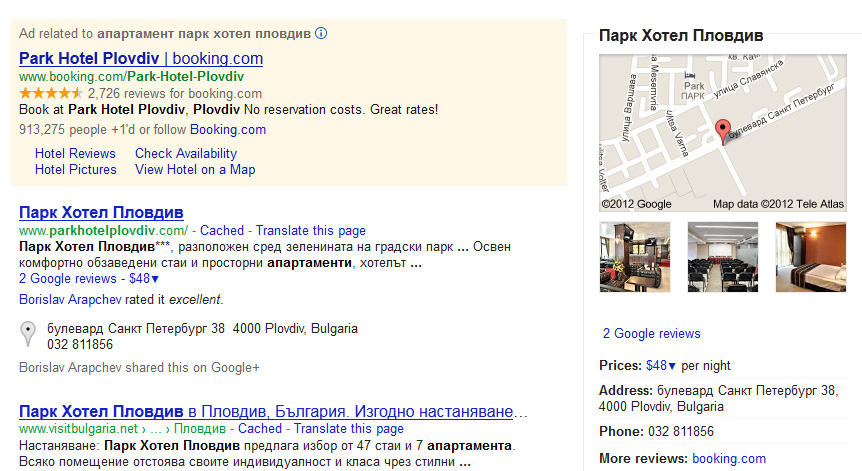Select View Hotel on a Map
Image resolution: width=862 pixels, height=471 pixels.
195,169
